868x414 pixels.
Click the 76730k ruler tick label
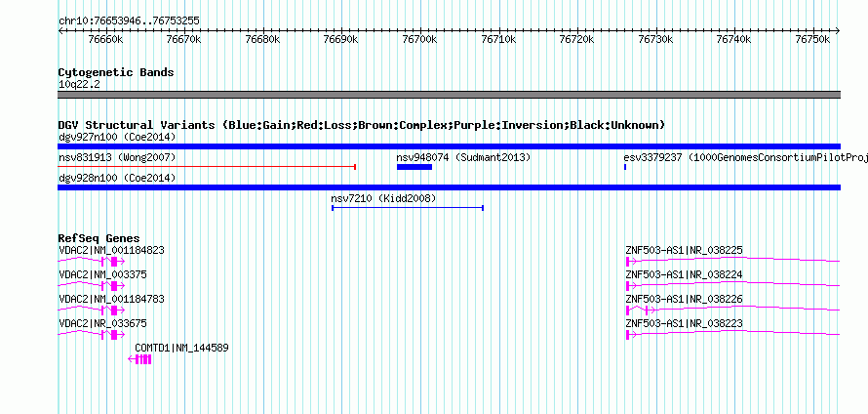click(x=656, y=39)
